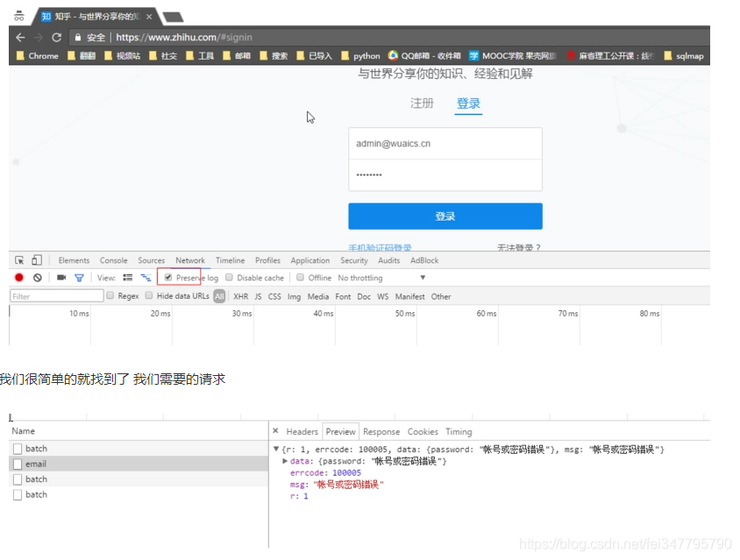Close the request details pane
The height and width of the screenshot is (560, 740).
[275, 430]
